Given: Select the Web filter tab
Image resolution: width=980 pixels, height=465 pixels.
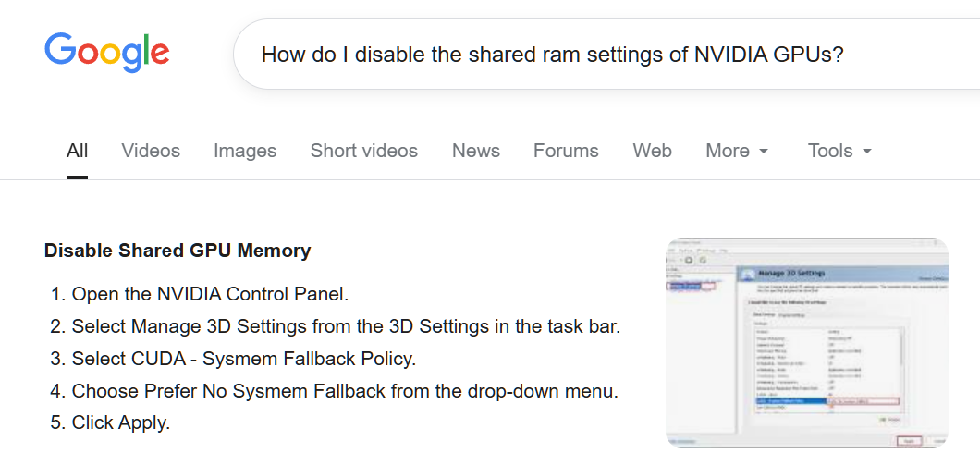Looking at the screenshot, I should (x=652, y=151).
